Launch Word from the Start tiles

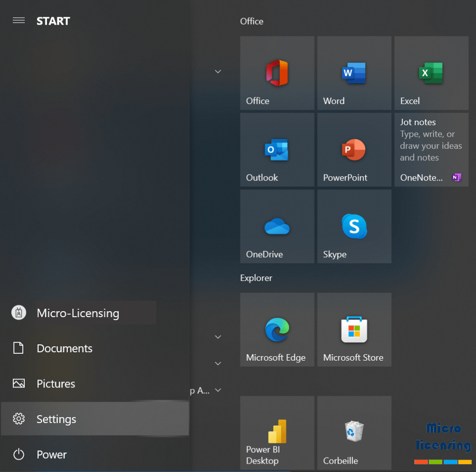[354, 73]
